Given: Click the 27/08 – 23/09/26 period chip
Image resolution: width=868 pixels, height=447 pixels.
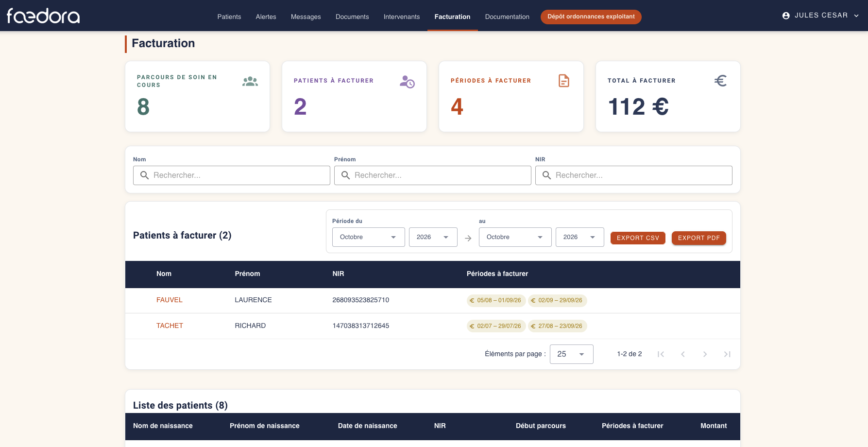Looking at the screenshot, I should click(557, 326).
